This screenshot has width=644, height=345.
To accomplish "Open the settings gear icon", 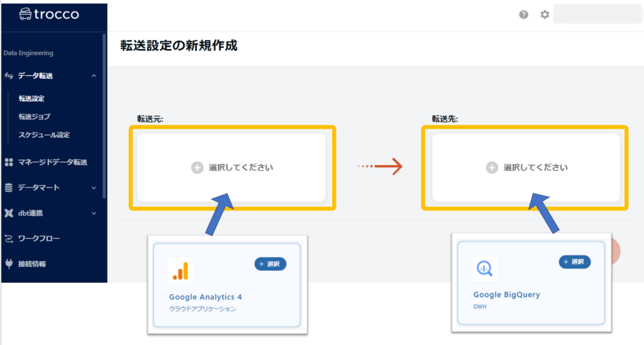I will click(x=545, y=14).
